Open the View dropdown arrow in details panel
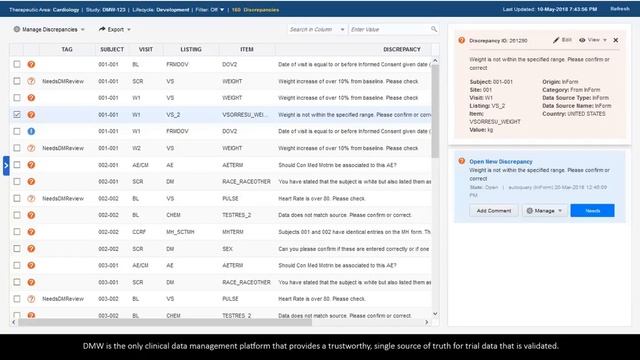 click(x=605, y=40)
